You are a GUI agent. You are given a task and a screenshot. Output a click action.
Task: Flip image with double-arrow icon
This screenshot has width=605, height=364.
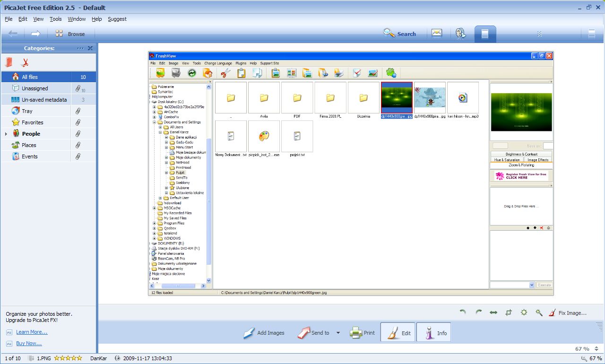[493, 312]
